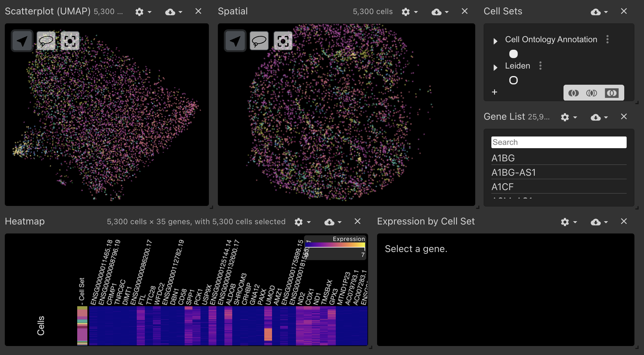Choose A1BG-AS1 in the gene list
The height and width of the screenshot is (355, 644).
coord(513,172)
